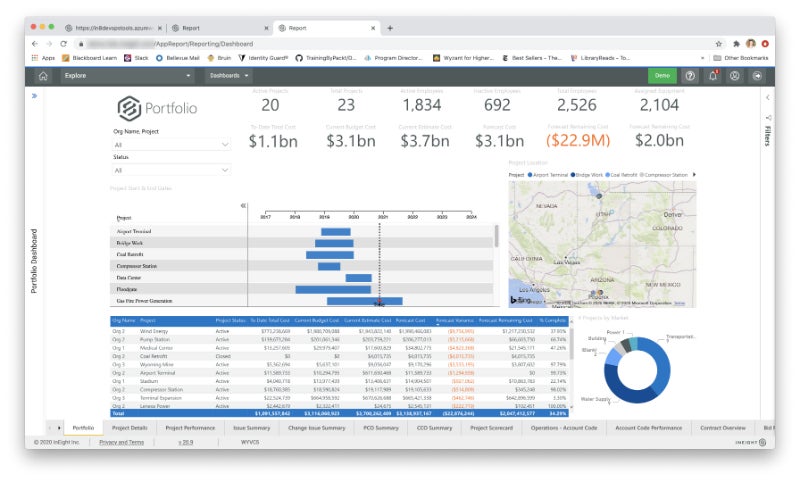Open the Privacy and Terms link

coord(121,441)
